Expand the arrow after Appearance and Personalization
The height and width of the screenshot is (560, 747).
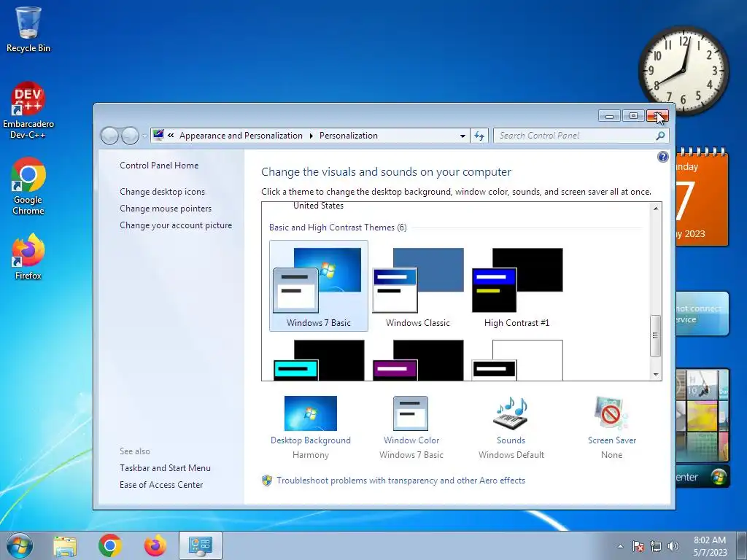click(x=311, y=136)
